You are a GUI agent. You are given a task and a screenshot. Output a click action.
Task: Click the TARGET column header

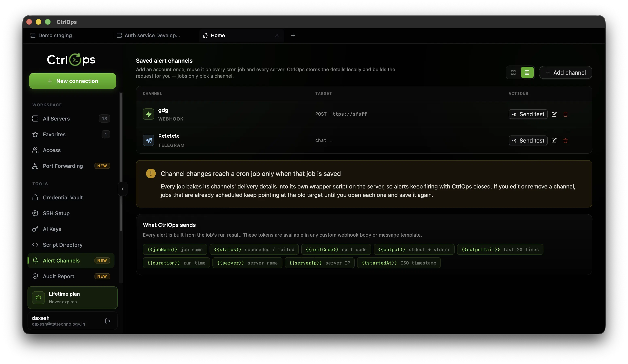click(x=324, y=93)
